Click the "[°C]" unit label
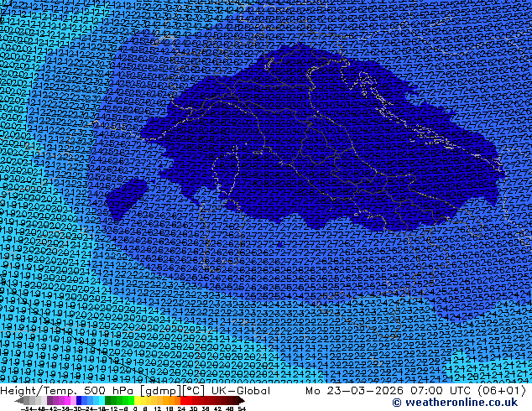The image size is (532, 411). [x=193, y=391]
